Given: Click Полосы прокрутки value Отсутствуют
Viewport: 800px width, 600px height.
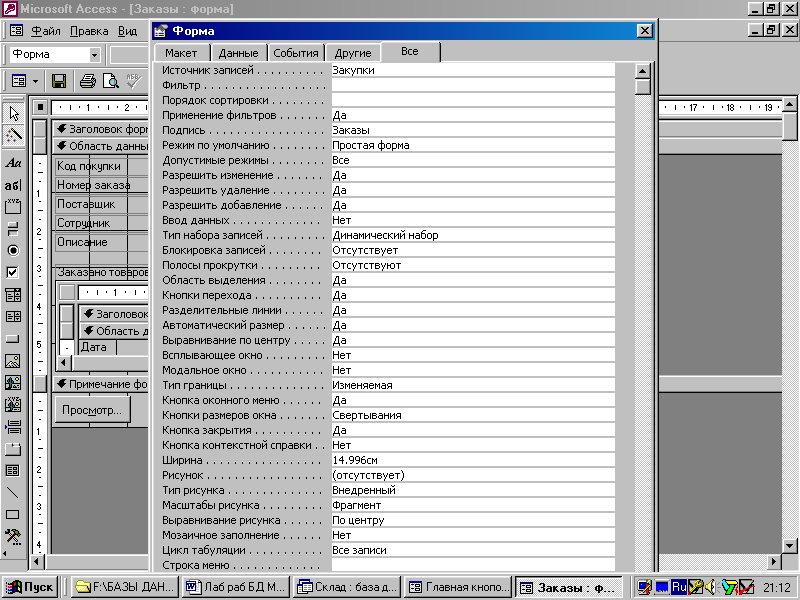Looking at the screenshot, I should click(473, 265).
